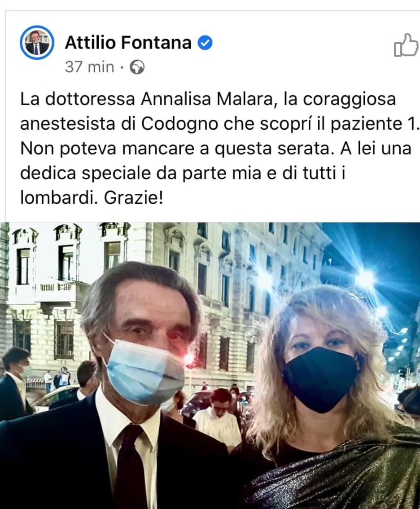Open the Attilio Fontana profile name link
The width and height of the screenshot is (420, 509).
pyautogui.click(x=128, y=43)
